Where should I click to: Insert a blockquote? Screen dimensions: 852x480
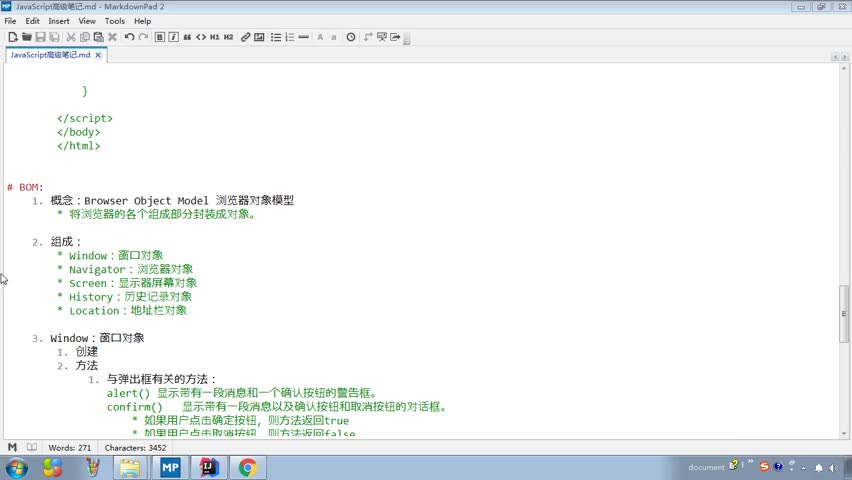coord(187,37)
